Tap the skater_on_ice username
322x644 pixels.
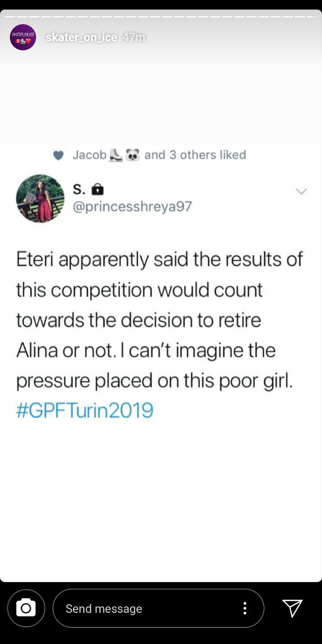pyautogui.click(x=81, y=37)
